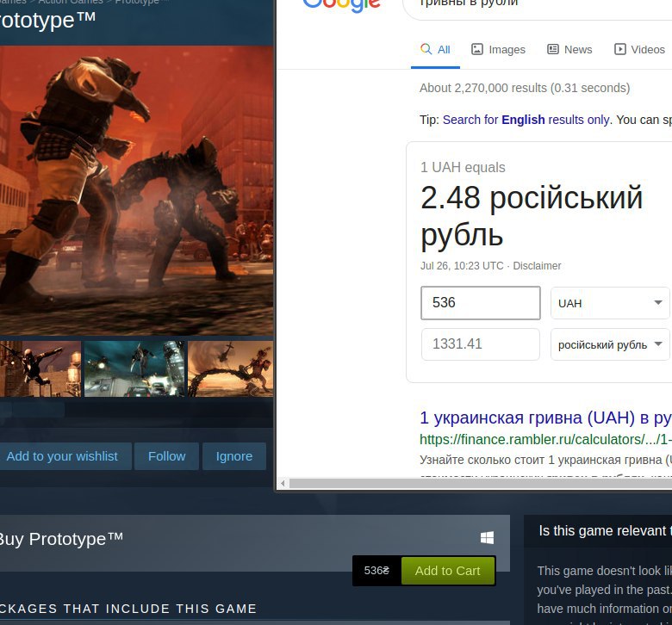The height and width of the screenshot is (625, 672).
Task: Open the UAH currency dropdown
Action: point(610,303)
